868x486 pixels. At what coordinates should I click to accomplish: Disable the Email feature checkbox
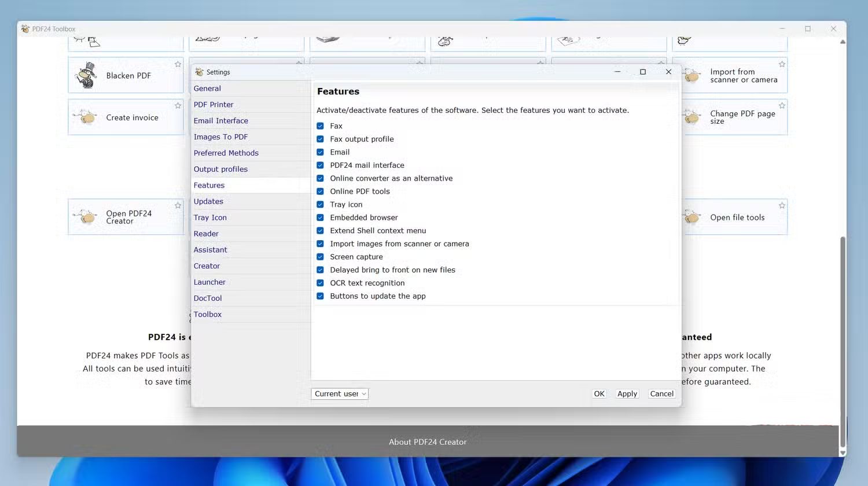(x=320, y=152)
